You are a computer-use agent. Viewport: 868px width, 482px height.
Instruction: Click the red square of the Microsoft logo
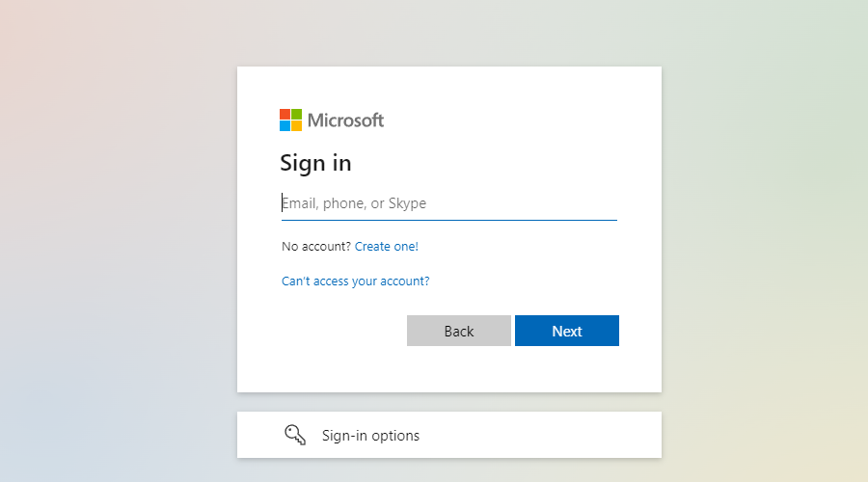[285, 114]
